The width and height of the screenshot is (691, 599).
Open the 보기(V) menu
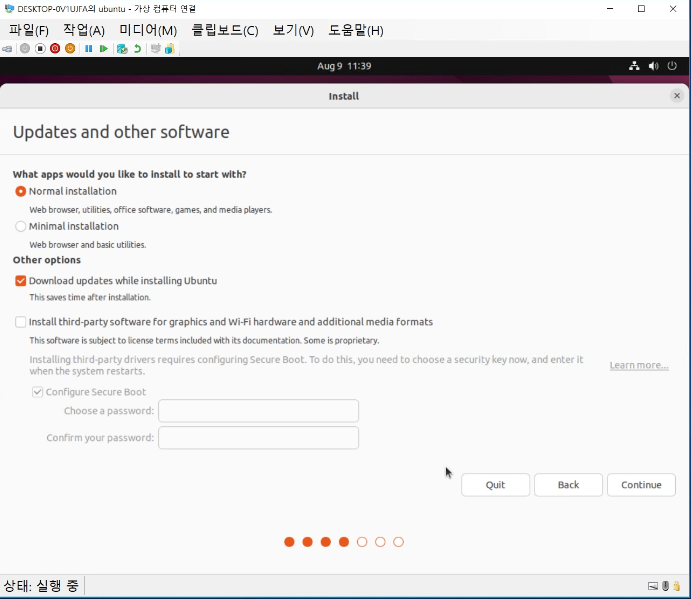[293, 30]
